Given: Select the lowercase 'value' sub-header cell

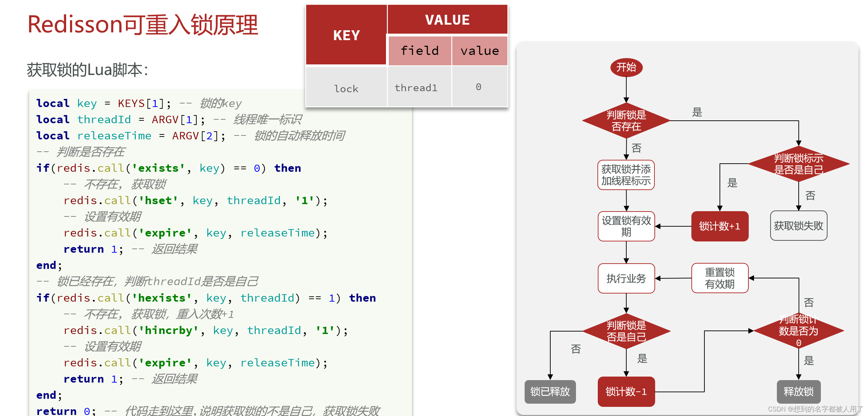Looking at the screenshot, I should click(480, 51).
